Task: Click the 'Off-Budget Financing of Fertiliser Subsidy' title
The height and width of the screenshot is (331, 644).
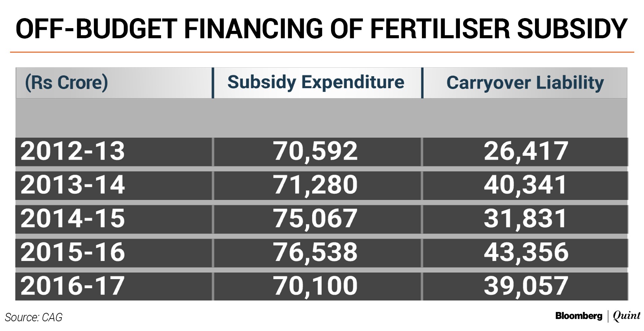Action: click(321, 29)
